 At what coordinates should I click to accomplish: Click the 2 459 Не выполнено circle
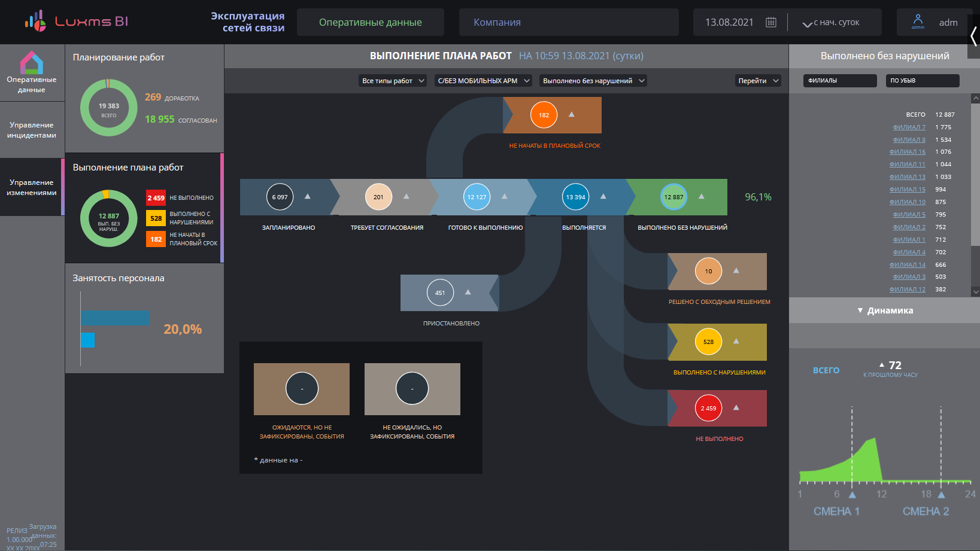[x=708, y=408]
